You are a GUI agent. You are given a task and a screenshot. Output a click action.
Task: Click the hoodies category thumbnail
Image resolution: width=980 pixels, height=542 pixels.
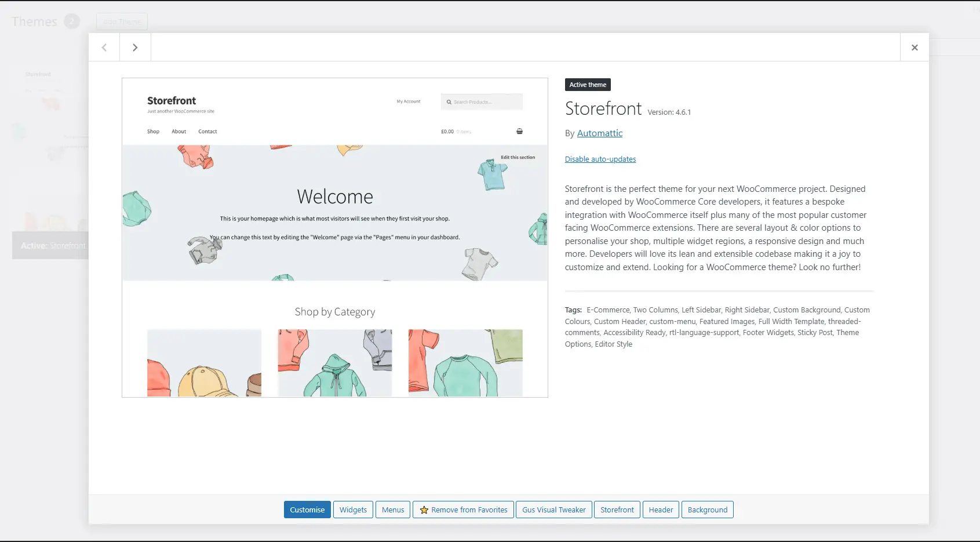click(x=334, y=363)
